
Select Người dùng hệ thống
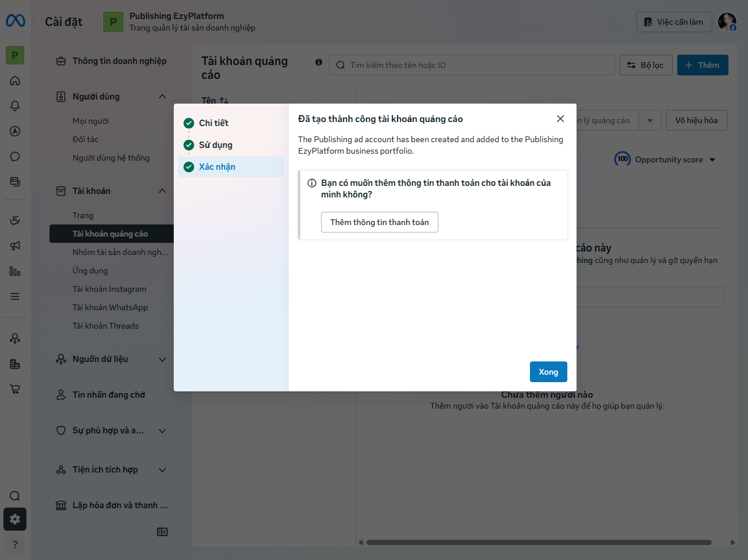click(112, 158)
